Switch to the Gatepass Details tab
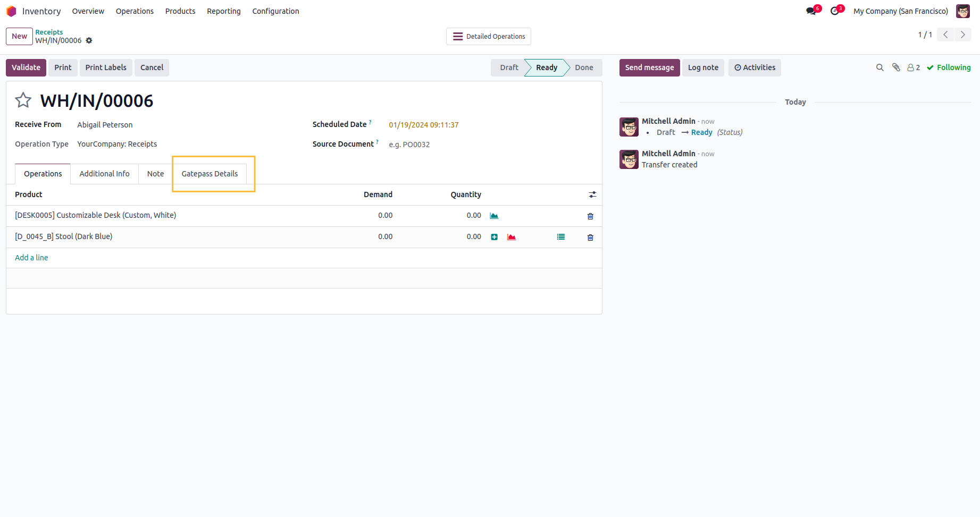 point(210,174)
